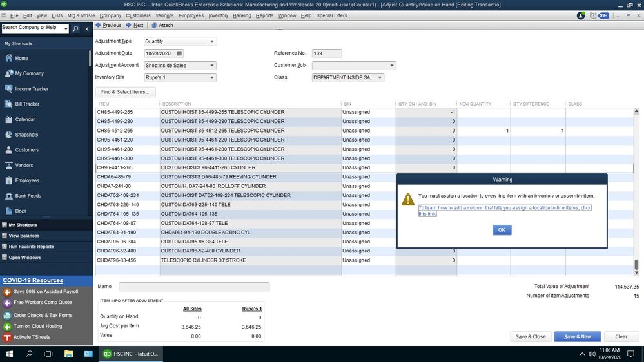The height and width of the screenshot is (362, 644).
Task: Expand Adjustment Type dropdown
Action: (x=212, y=41)
